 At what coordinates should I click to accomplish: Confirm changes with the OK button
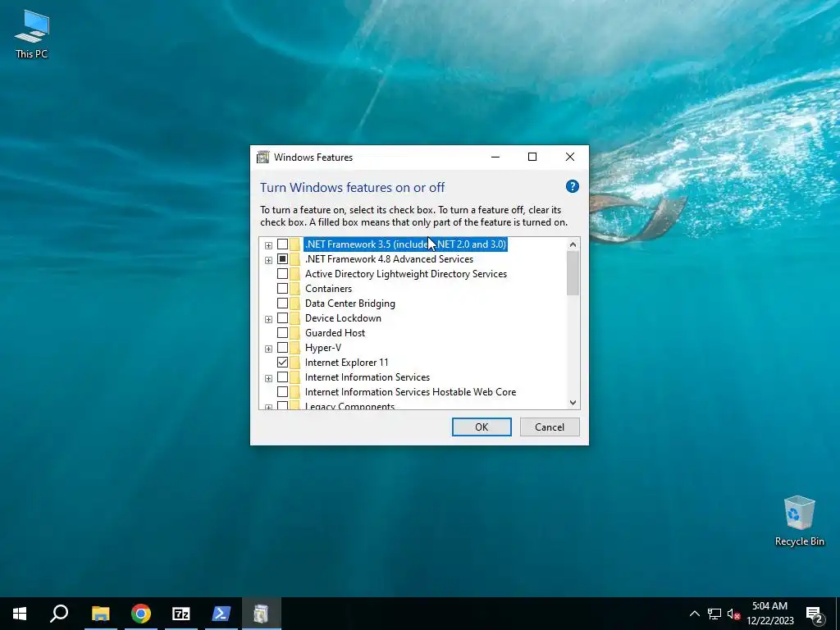pyautogui.click(x=482, y=427)
